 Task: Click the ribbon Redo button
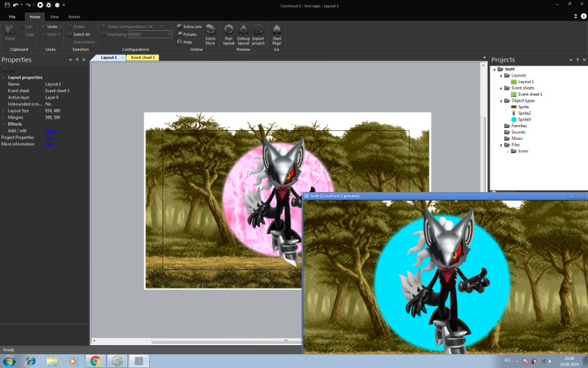point(49,35)
